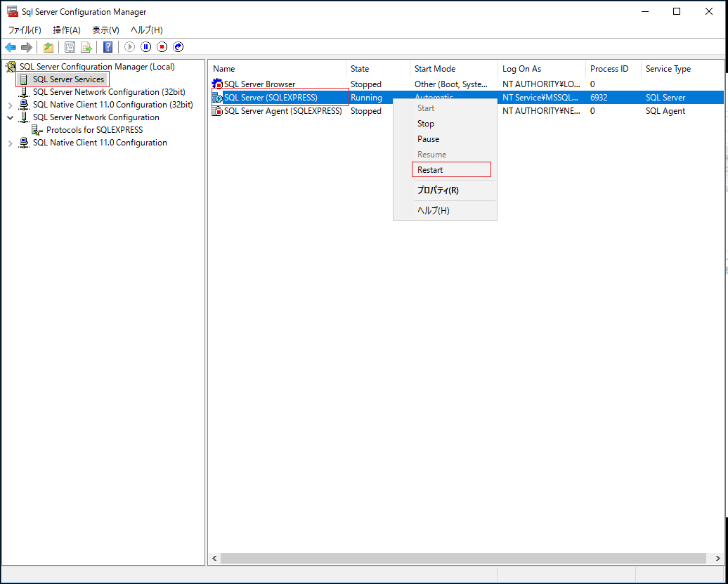The width and height of the screenshot is (728, 584).
Task: Click the NT Service¥MSSQL... log on cell
Action: [540, 98]
